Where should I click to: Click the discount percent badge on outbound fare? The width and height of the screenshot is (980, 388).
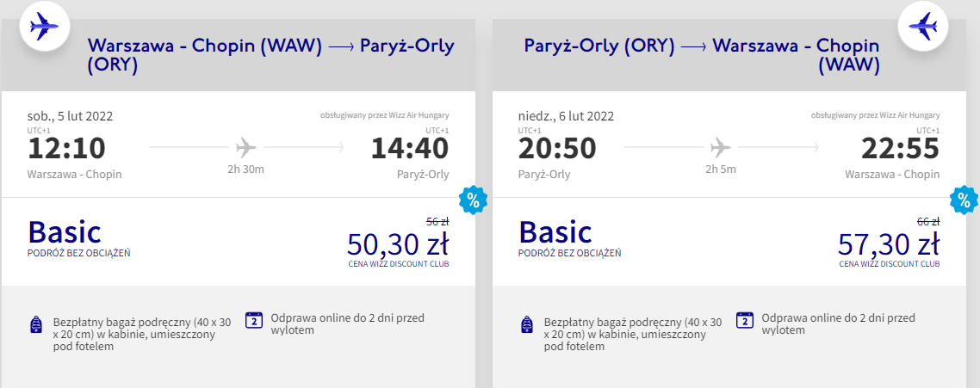pos(473,200)
